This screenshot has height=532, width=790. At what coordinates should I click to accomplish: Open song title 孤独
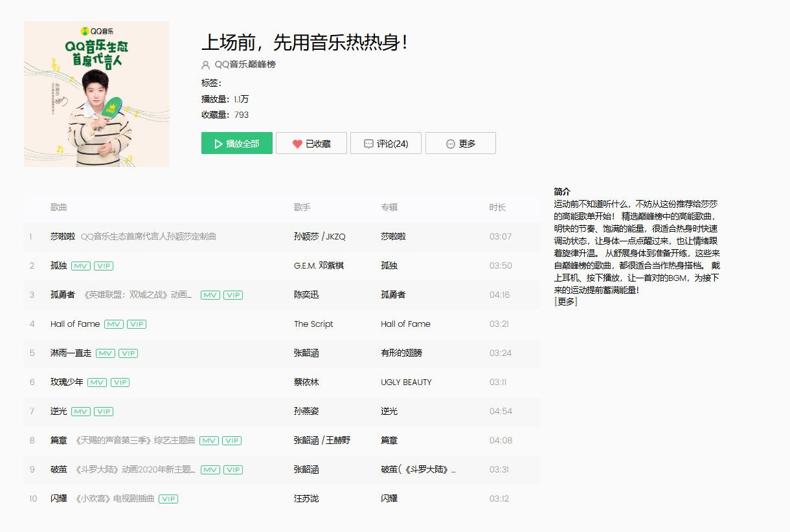59,266
